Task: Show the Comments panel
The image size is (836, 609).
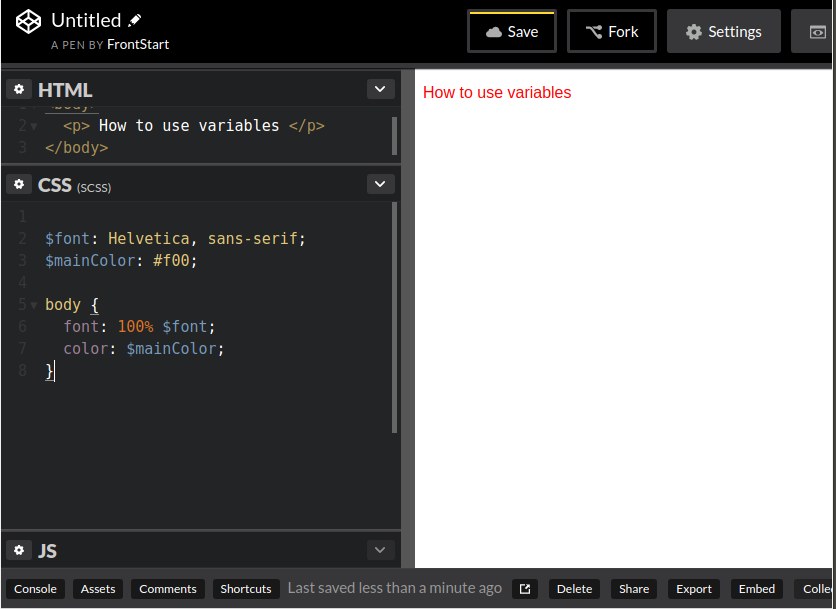Action: (167, 589)
